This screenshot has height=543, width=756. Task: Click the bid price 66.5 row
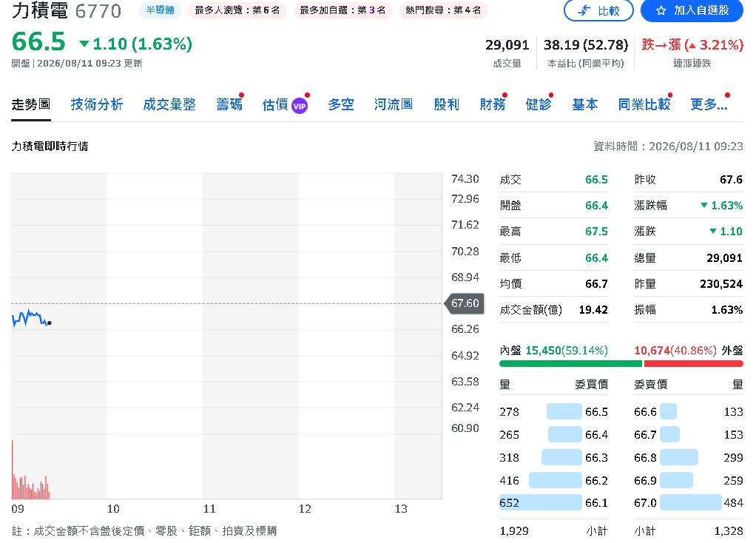click(x=553, y=412)
